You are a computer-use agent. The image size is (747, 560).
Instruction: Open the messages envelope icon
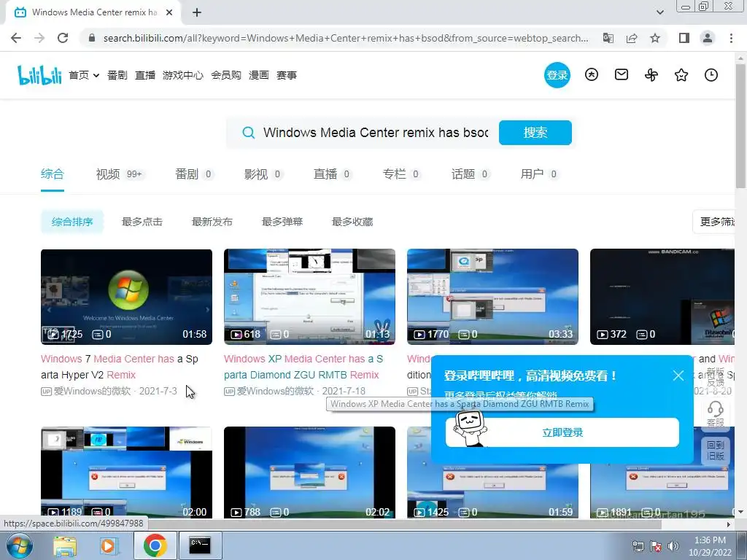tap(622, 75)
